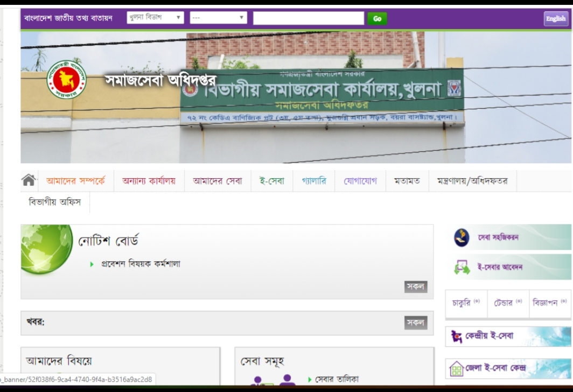Image resolution: width=573 pixels, height=392 pixels.
Task: Open the গ্যালারি menu item
Action: [314, 181]
